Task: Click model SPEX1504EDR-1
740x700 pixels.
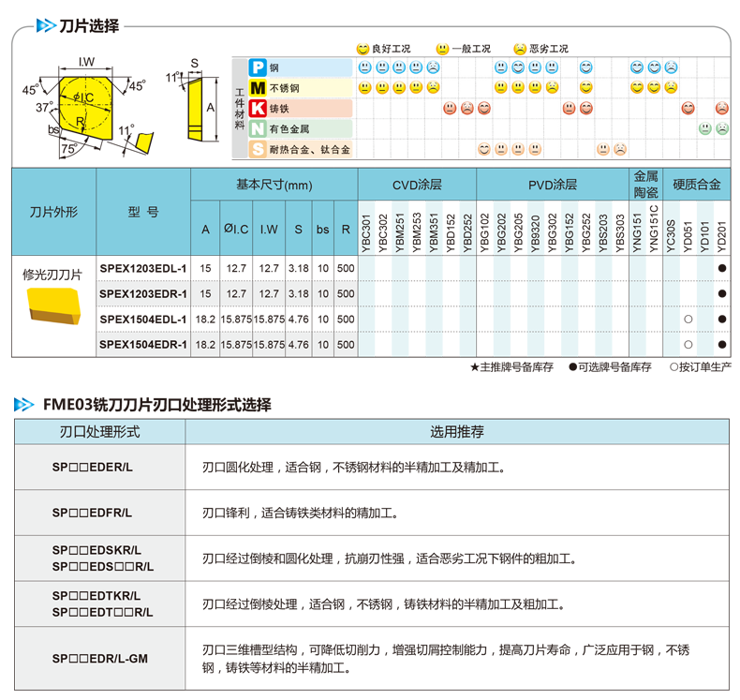Action: [143, 345]
